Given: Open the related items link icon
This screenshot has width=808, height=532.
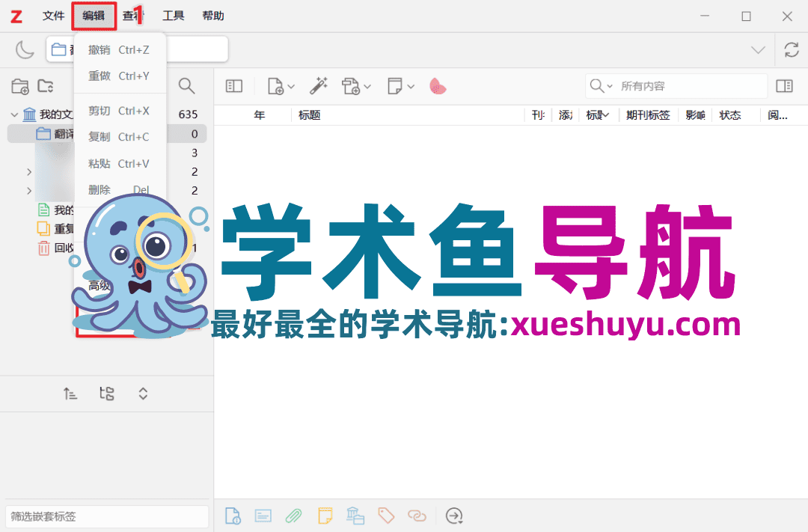Looking at the screenshot, I should click(x=416, y=516).
